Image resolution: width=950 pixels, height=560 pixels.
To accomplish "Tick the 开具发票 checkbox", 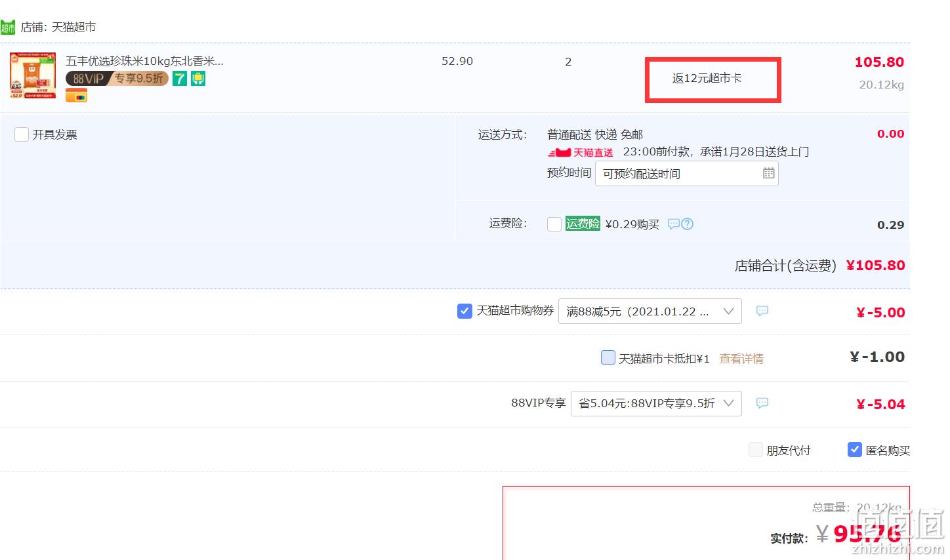I will 22,134.
